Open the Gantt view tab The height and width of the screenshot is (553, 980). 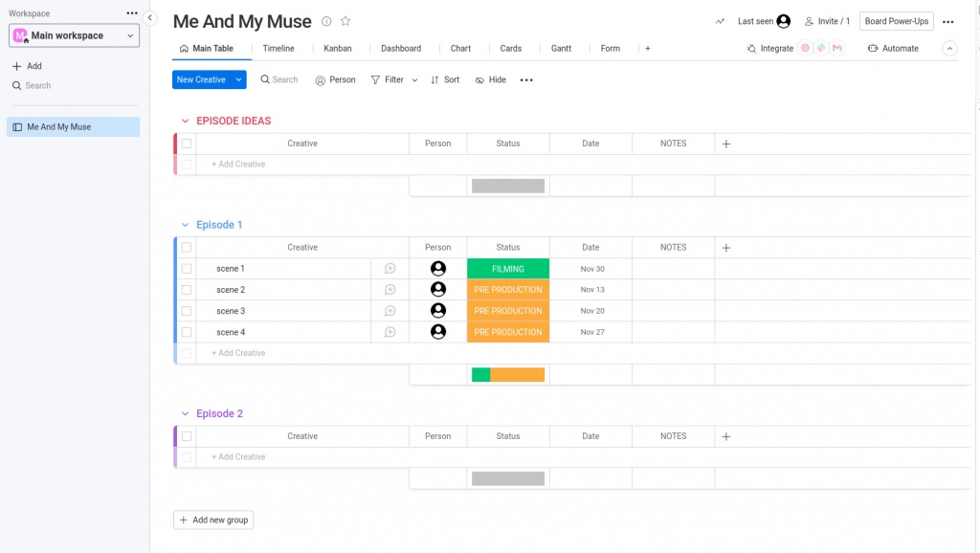point(561,49)
